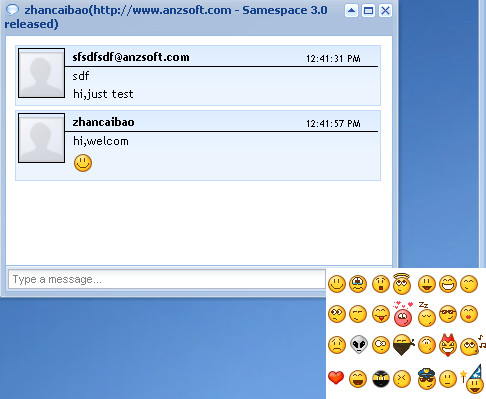Pick the nerd emoticon with round glasses
486x399 pixels.
[381, 345]
